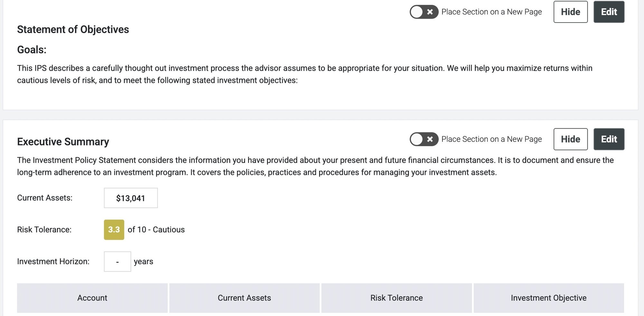This screenshot has width=644, height=316.
Task: Select the Investment Objective column header
Action: coord(549,298)
